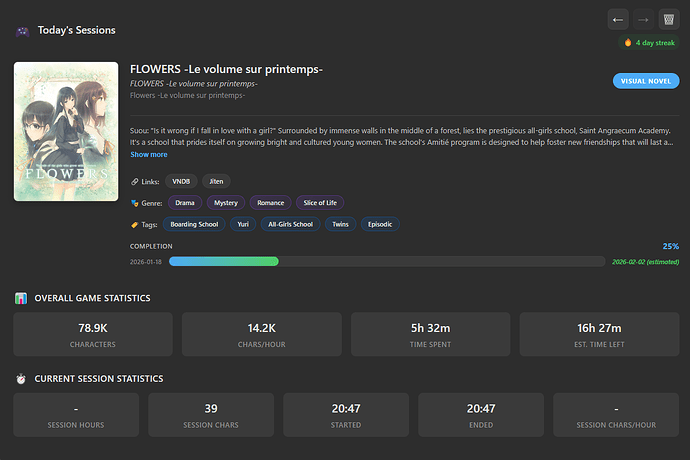Click the bar chart icon by Overall Game Statistics

pyautogui.click(x=21, y=298)
